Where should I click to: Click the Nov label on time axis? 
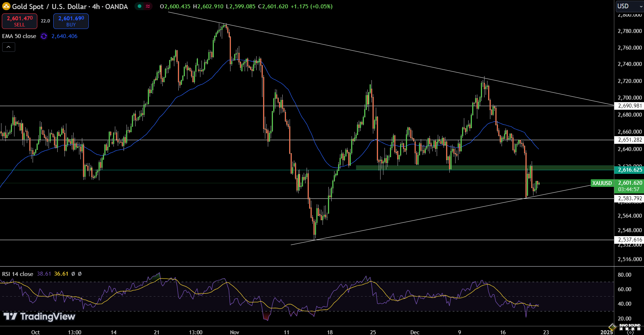tap(234, 332)
